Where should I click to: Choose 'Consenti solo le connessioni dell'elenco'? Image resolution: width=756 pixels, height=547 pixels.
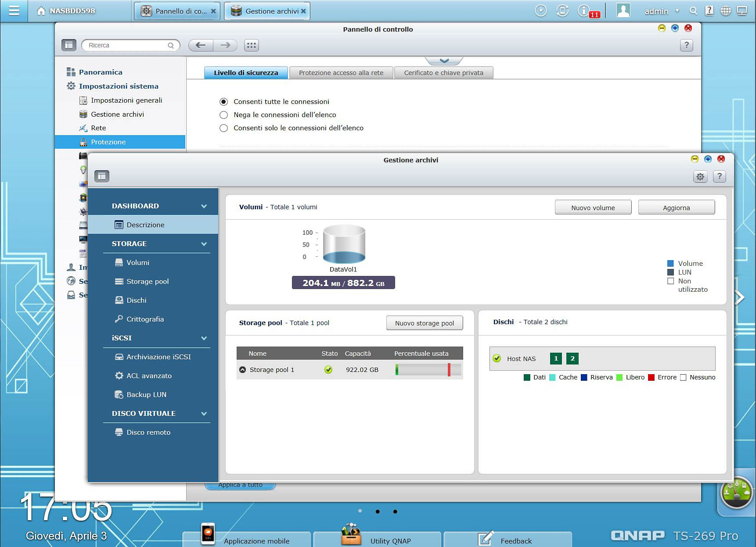coord(224,128)
